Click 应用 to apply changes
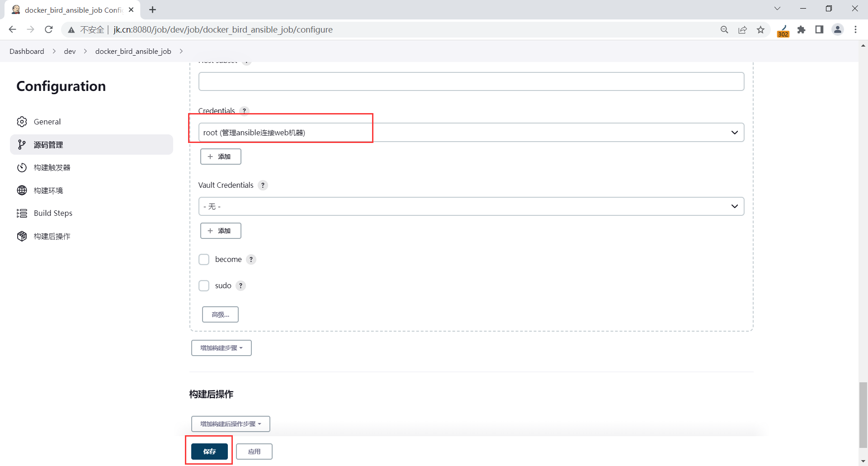868x466 pixels. pos(254,452)
